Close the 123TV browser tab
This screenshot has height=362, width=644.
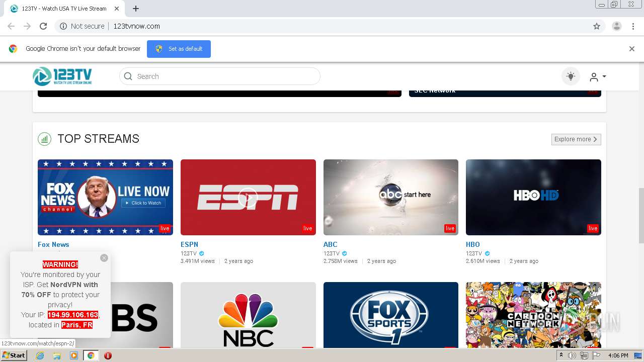117,9
